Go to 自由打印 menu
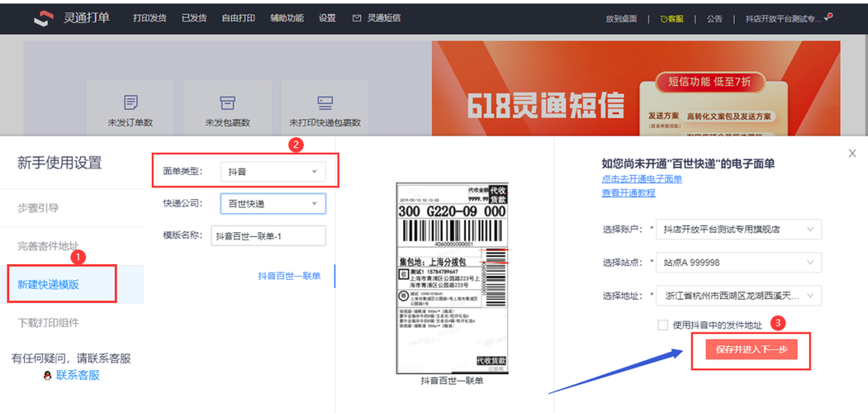 (x=239, y=18)
